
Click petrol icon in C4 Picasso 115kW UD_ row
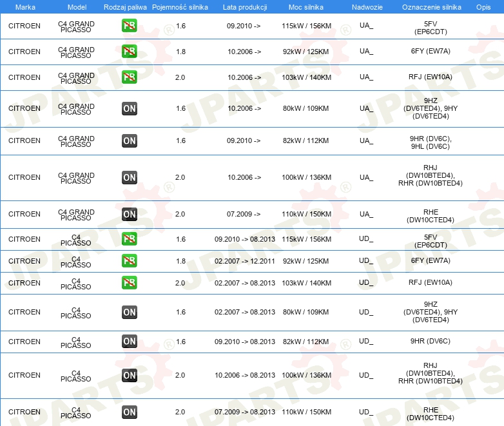click(129, 239)
